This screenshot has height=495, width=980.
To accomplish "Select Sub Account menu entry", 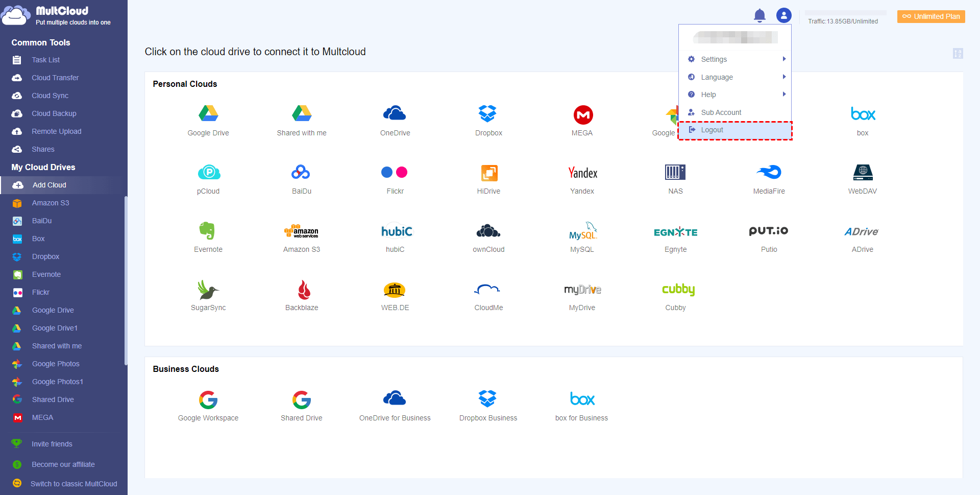I will pos(734,112).
